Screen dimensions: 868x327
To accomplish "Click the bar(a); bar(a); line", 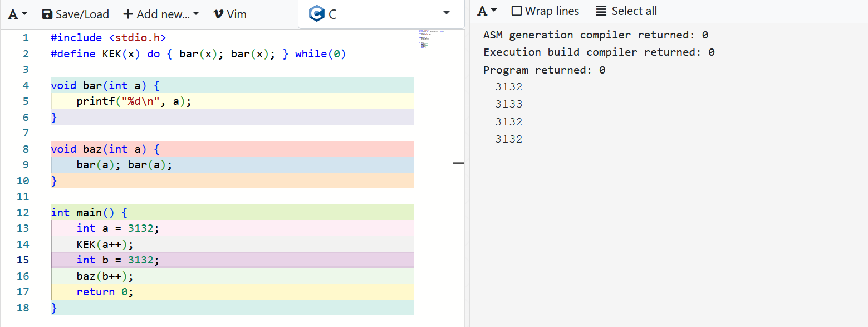I will tap(232, 165).
